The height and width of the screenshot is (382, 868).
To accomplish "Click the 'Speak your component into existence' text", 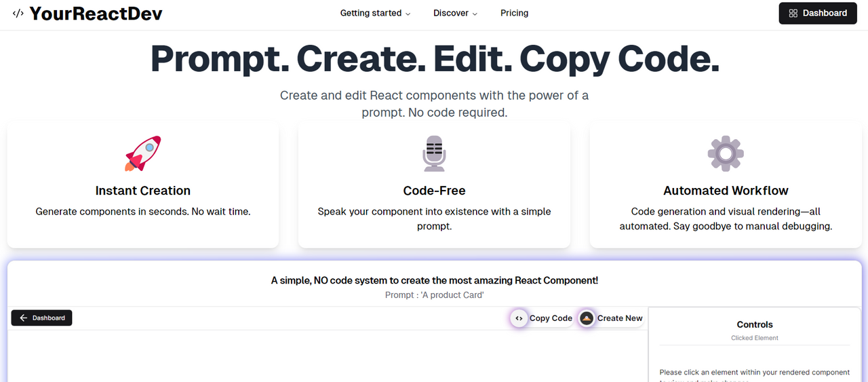I will [434, 218].
